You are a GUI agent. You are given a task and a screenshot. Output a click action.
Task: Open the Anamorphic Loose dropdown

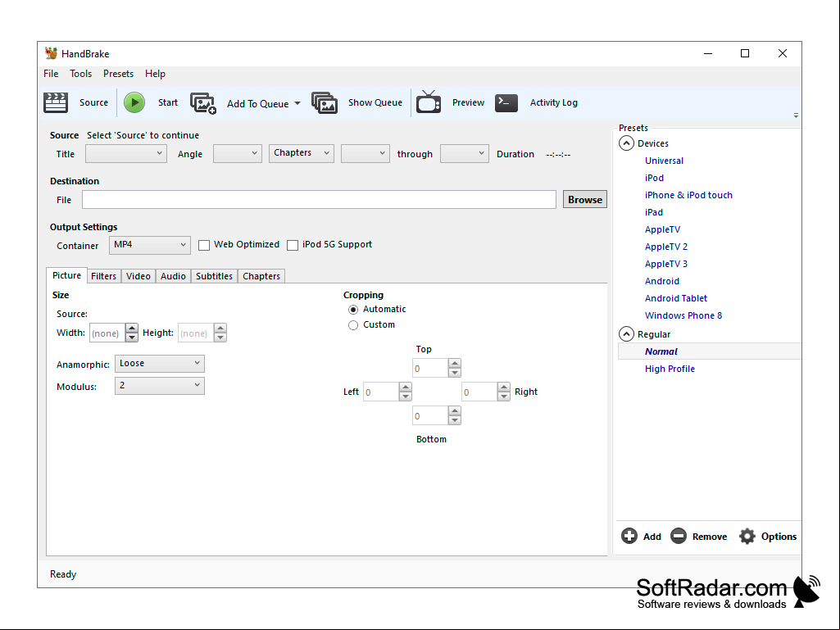(x=160, y=363)
